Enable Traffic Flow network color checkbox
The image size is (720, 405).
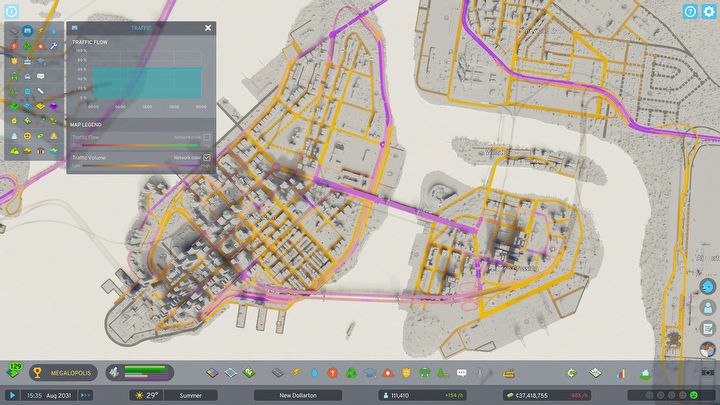pos(207,137)
